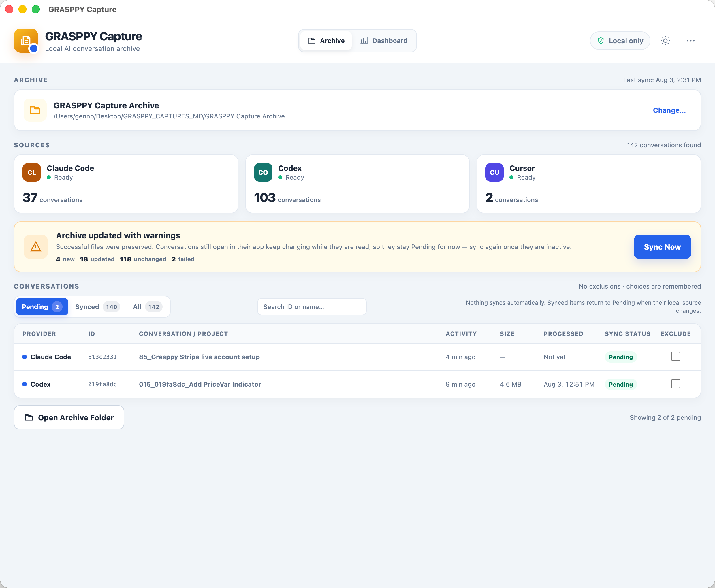Click the ID column header
This screenshot has width=715, height=588.
tap(92, 333)
